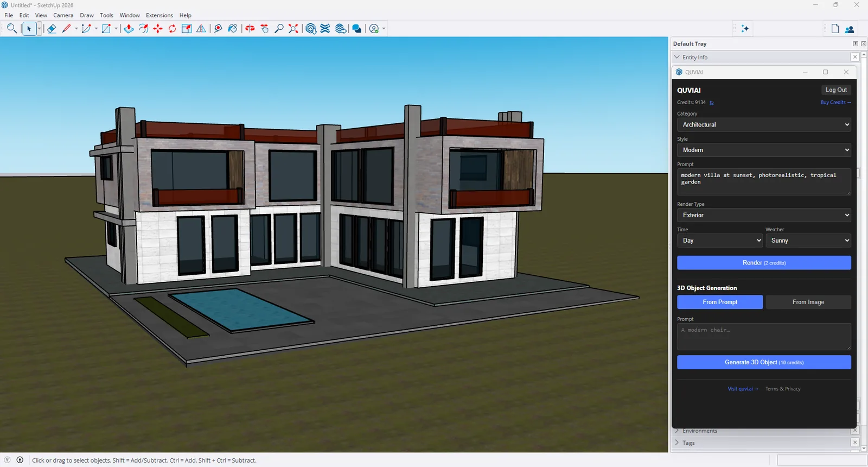Select the Line pencil tool
The image size is (868, 467).
(67, 29)
